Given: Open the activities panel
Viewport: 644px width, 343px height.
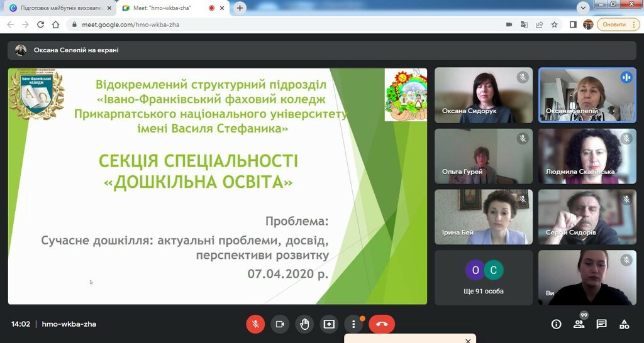Looking at the screenshot, I should point(625,324).
